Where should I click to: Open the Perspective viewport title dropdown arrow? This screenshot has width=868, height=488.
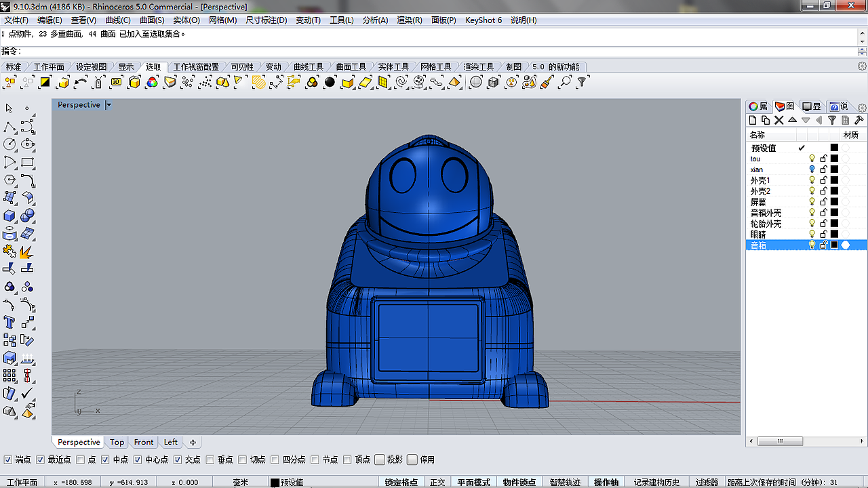point(108,105)
